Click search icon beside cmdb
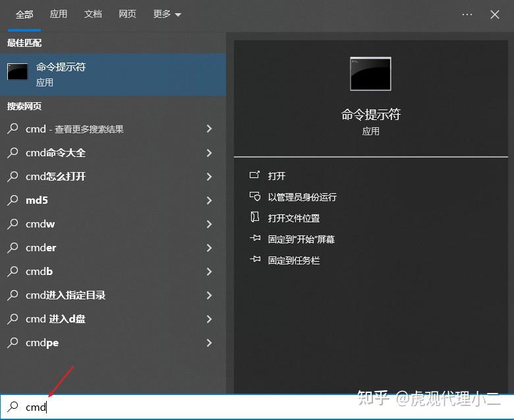The height and width of the screenshot is (420, 514). click(x=13, y=271)
